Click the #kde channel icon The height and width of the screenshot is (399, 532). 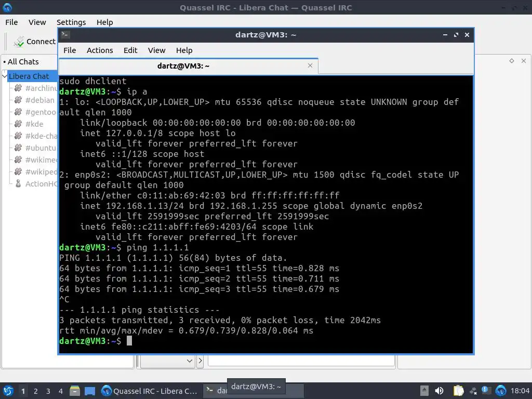click(18, 124)
